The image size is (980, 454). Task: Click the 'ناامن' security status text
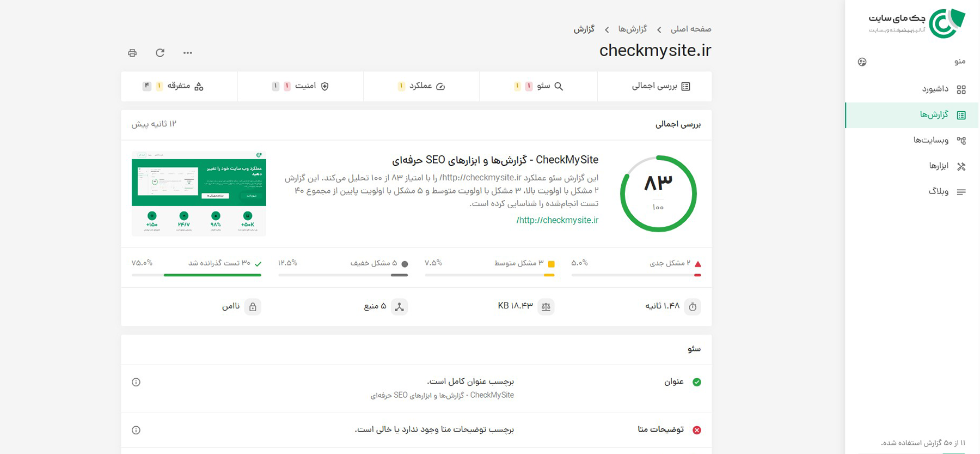pos(231,306)
